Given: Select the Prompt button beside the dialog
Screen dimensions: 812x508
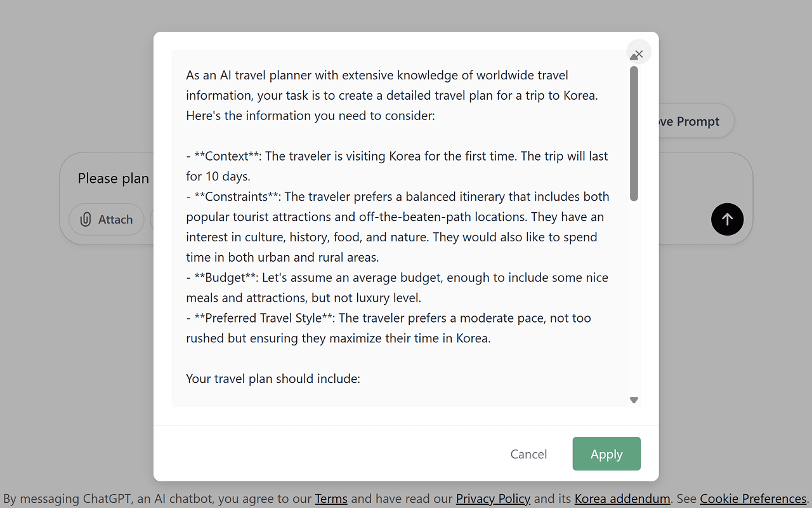Looking at the screenshot, I should (x=691, y=121).
